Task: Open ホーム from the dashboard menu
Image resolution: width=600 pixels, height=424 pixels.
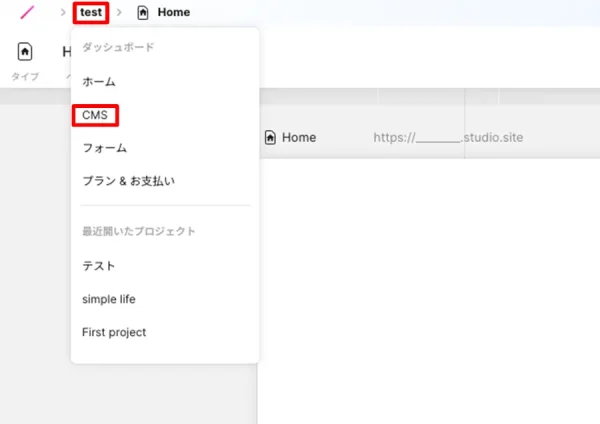Action: (x=99, y=82)
